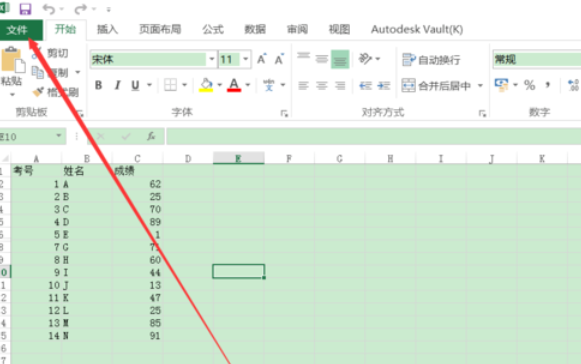This screenshot has width=581, height=364.
Task: Toggle center text horizontally
Action: coord(322,86)
